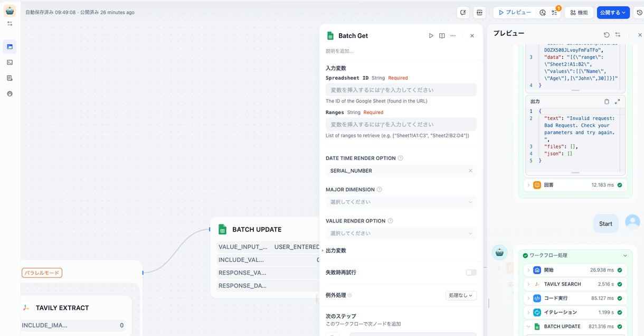Open the VALUE RENDER OPTION dropdown
The height and width of the screenshot is (336, 644).
point(401,233)
